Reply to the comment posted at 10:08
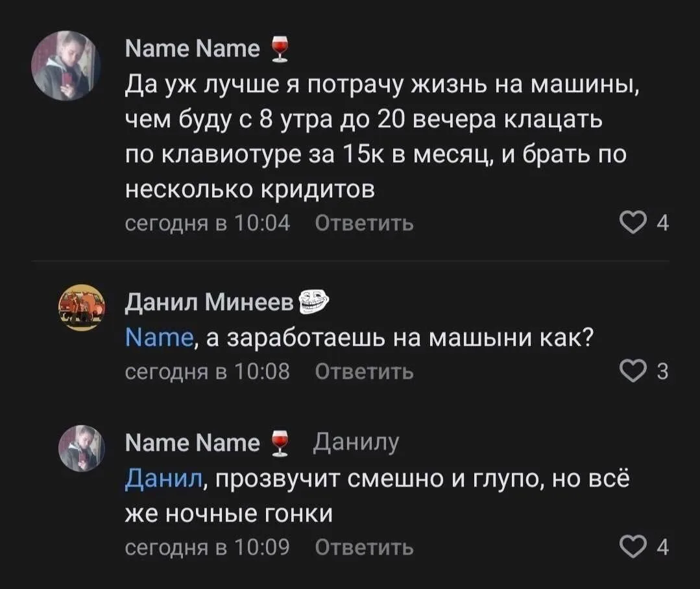The height and width of the screenshot is (589, 700). click(x=365, y=371)
